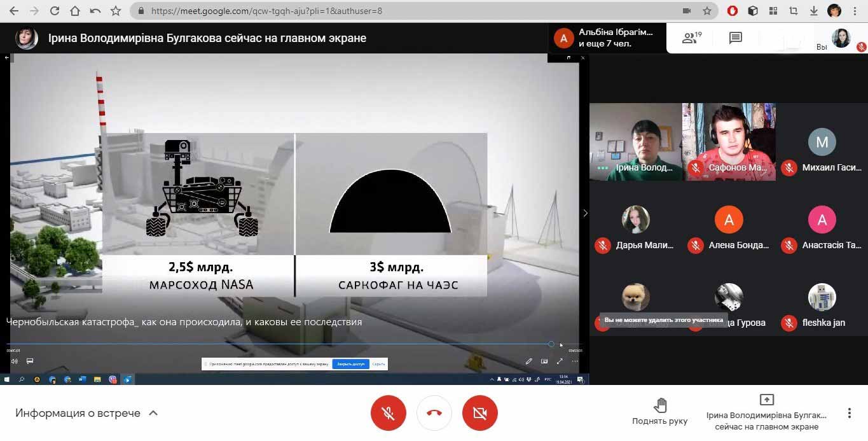
Task: Open the Chrome browser menu
Action: (855, 11)
